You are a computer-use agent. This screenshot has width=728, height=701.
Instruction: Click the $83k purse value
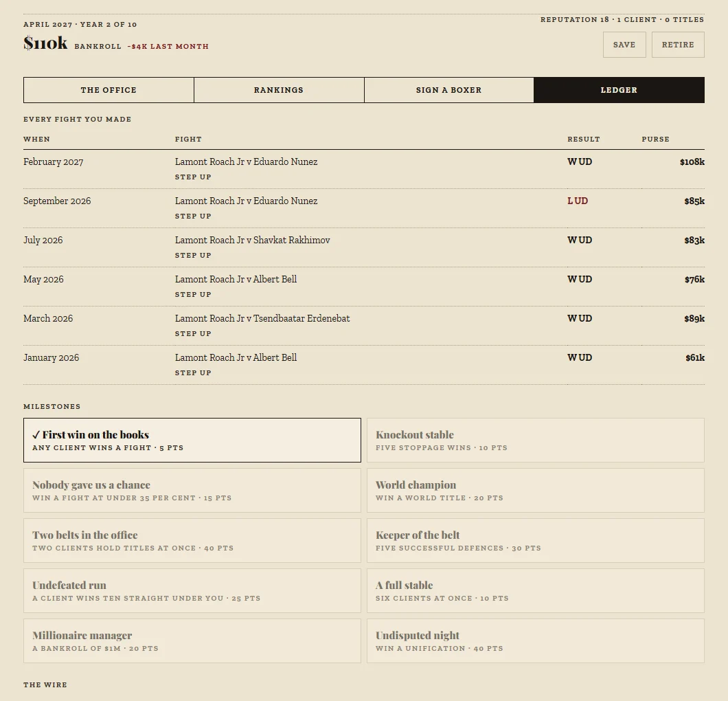click(x=694, y=240)
